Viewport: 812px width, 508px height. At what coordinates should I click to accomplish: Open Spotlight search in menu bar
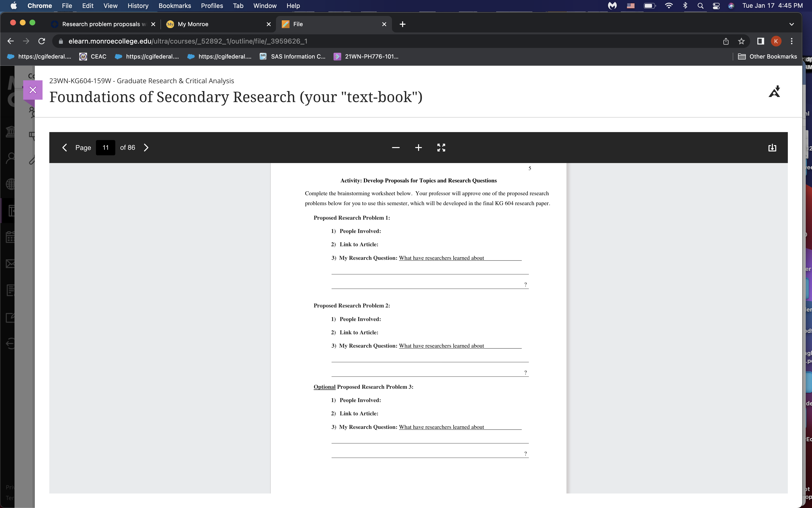[x=700, y=6]
